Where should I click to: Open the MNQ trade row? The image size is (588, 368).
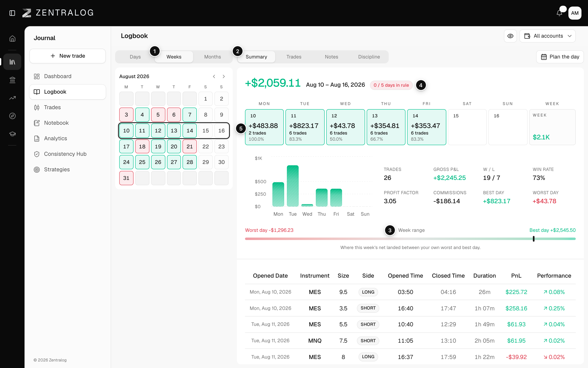pos(410,341)
